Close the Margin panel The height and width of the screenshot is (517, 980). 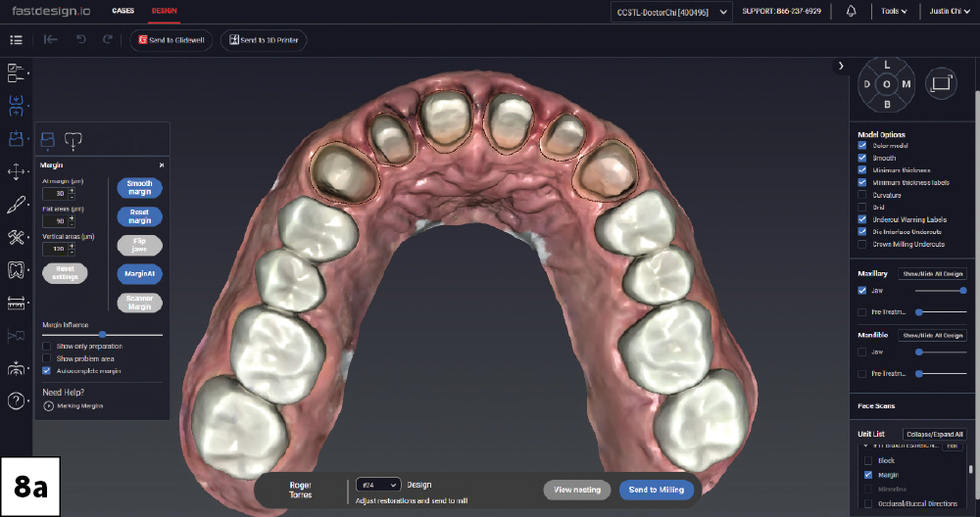pyautogui.click(x=162, y=164)
